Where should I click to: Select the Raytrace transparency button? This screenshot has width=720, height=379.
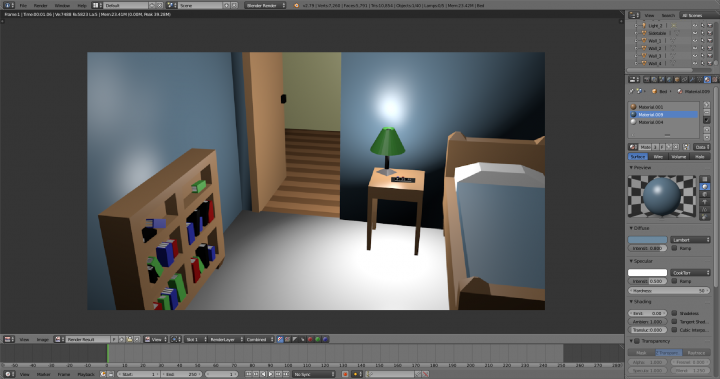696,353
